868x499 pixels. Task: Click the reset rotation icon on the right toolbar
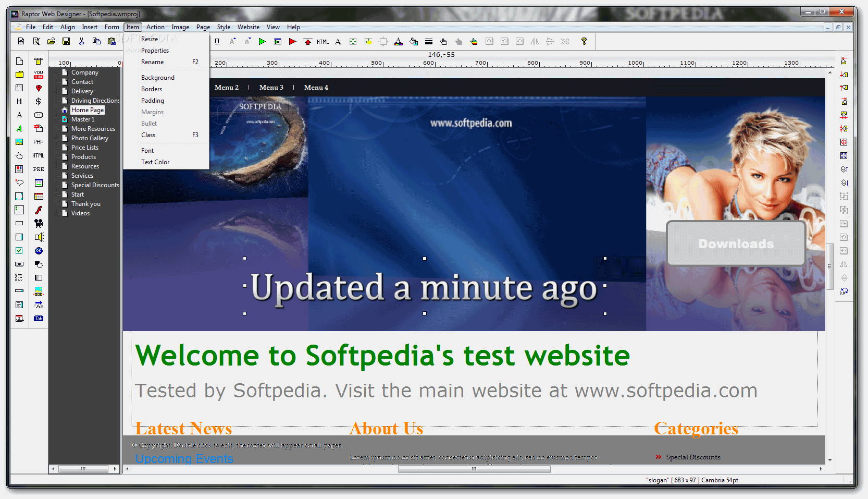pyautogui.click(x=844, y=291)
